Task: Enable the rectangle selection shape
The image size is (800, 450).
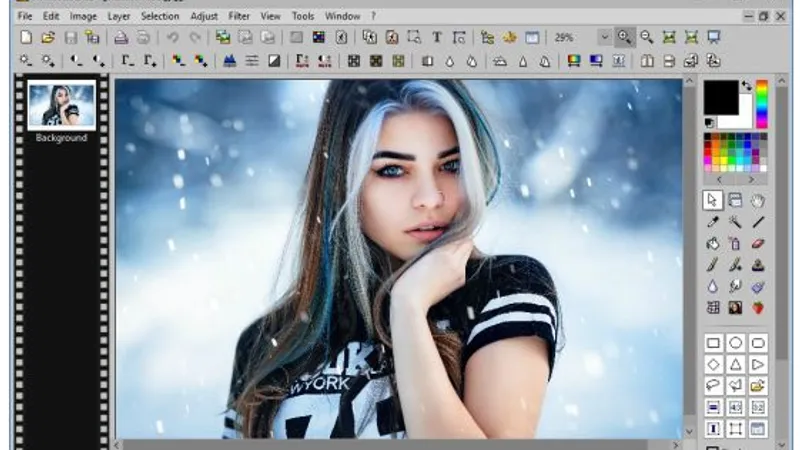Action: 713,343
